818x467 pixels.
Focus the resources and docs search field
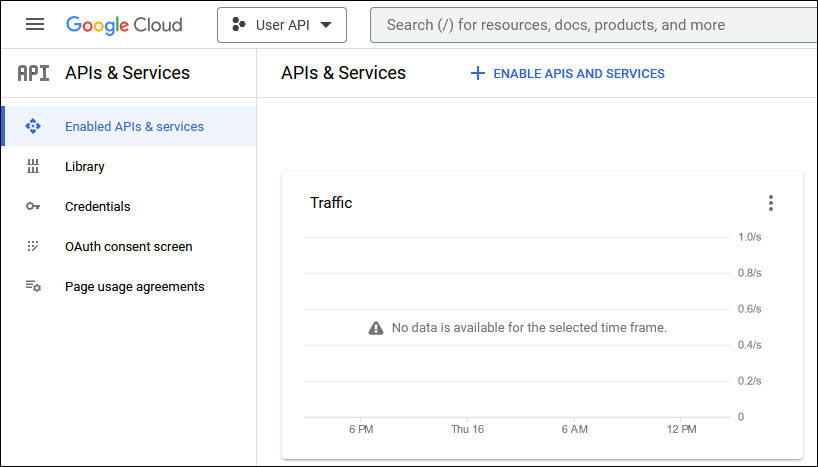(590, 25)
